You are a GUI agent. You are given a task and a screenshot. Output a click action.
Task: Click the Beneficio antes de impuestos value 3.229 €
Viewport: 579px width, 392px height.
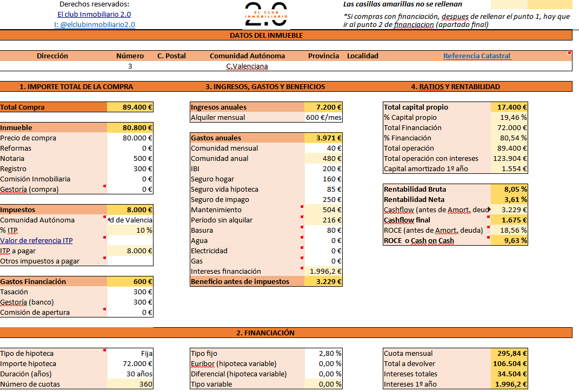pyautogui.click(x=323, y=282)
